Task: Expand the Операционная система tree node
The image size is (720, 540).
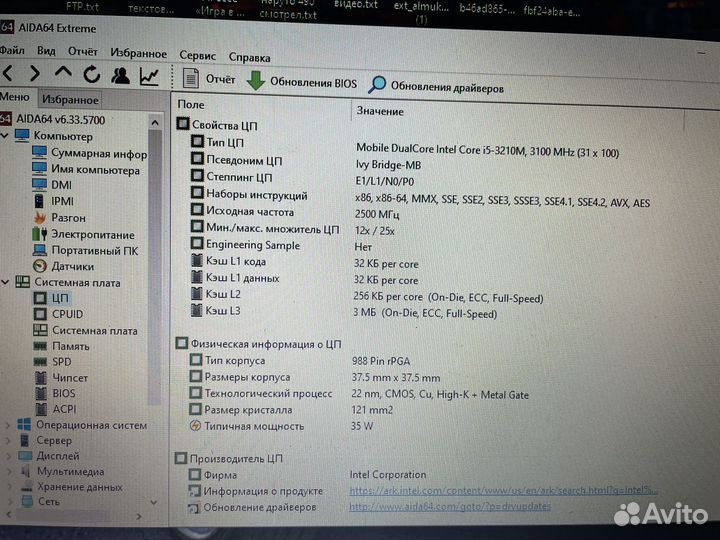Action: (x=8, y=424)
